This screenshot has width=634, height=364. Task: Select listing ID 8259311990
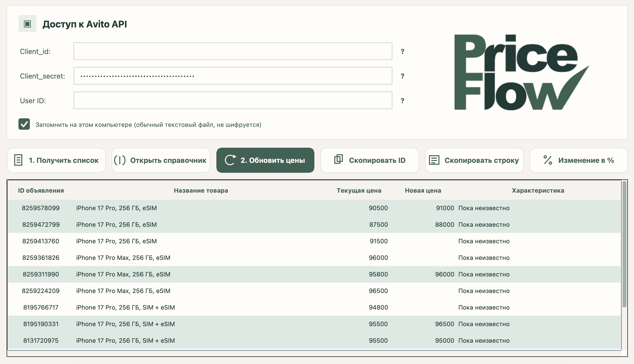(41, 274)
